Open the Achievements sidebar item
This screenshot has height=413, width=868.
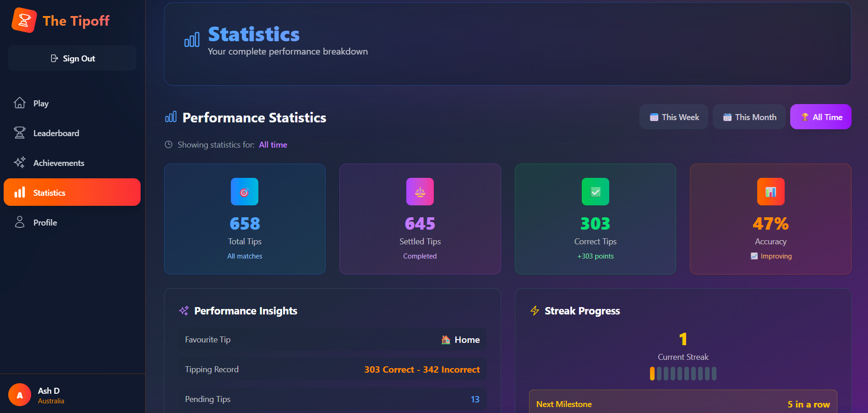[59, 163]
